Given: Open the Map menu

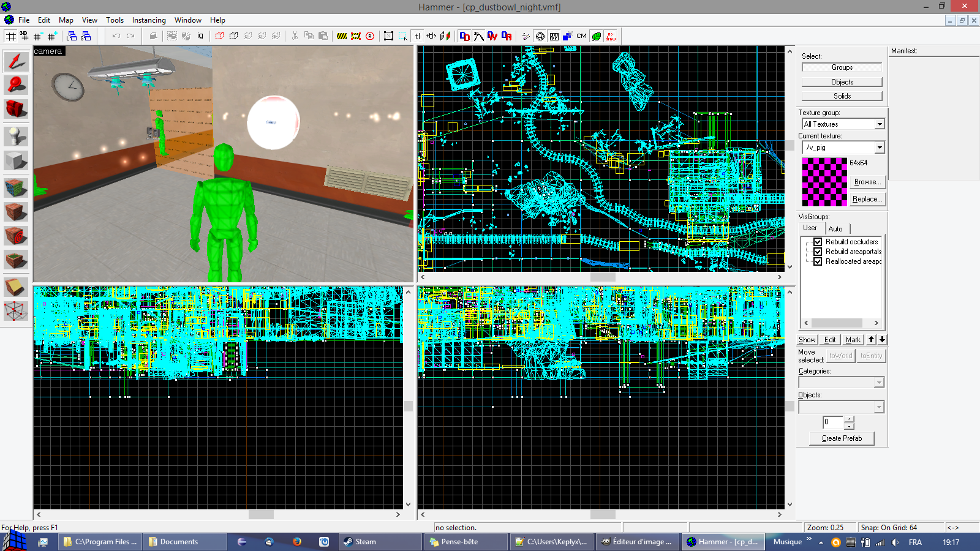Looking at the screenshot, I should click(66, 20).
